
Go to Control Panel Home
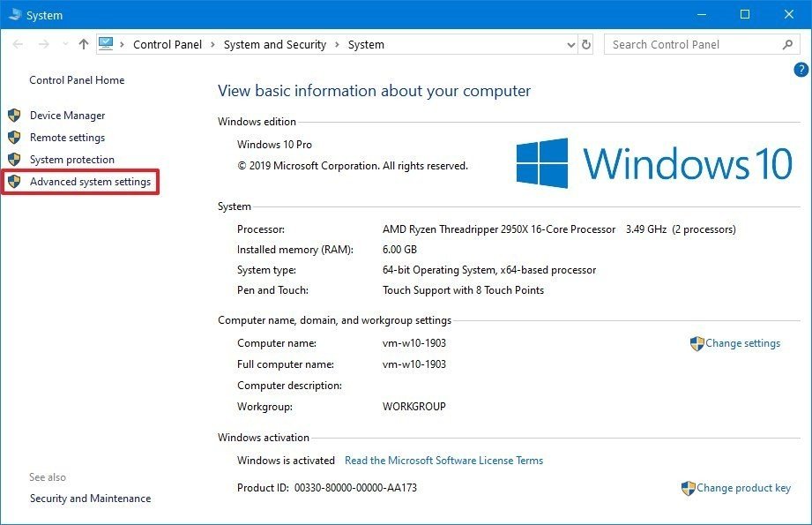[x=77, y=79]
